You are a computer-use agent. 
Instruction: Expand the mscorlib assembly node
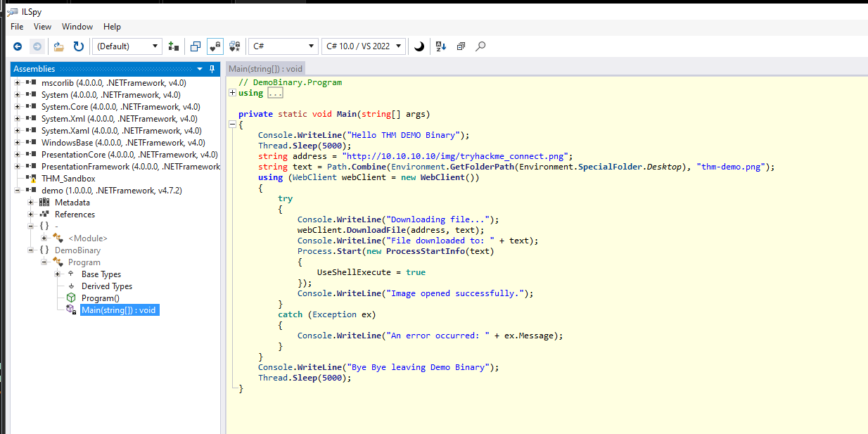[x=18, y=83]
